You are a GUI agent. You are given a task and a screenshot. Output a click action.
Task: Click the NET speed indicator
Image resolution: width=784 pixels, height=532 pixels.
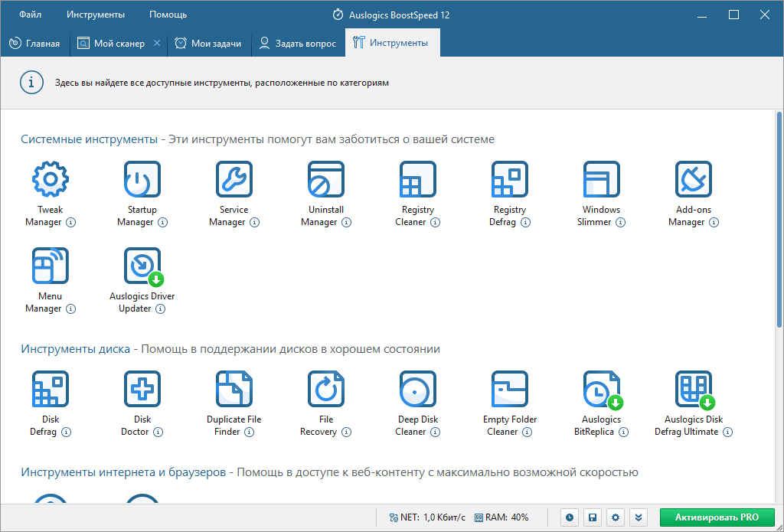pyautogui.click(x=427, y=517)
